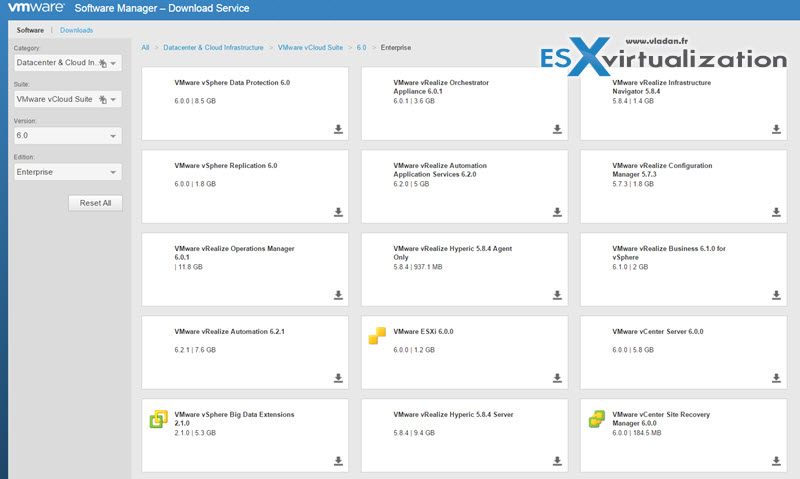Screen dimensions: 800x479
Task: Download vRealize Automation Application Services 6.2.0
Action: click(x=557, y=212)
